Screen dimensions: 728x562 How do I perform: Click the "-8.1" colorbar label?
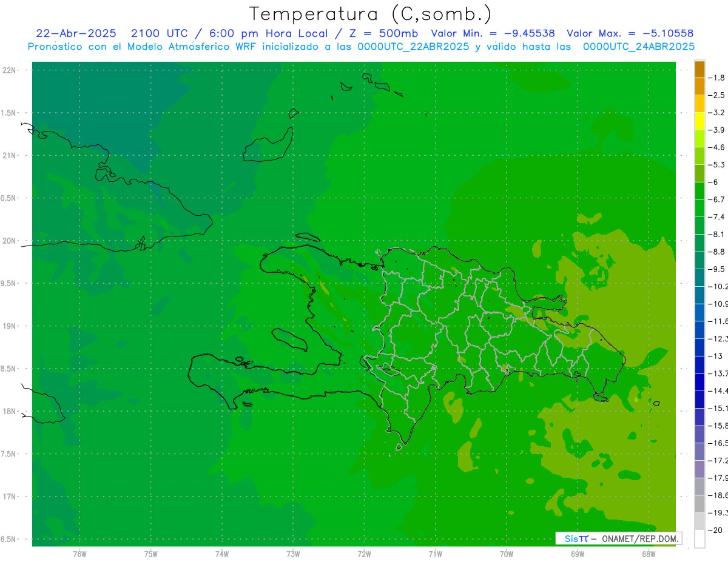coord(717,234)
